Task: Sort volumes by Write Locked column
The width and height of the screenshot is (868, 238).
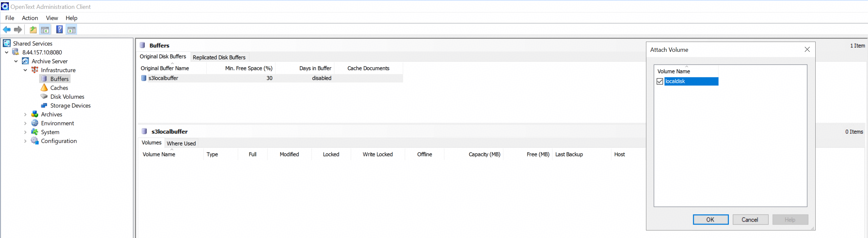Action: 378,154
